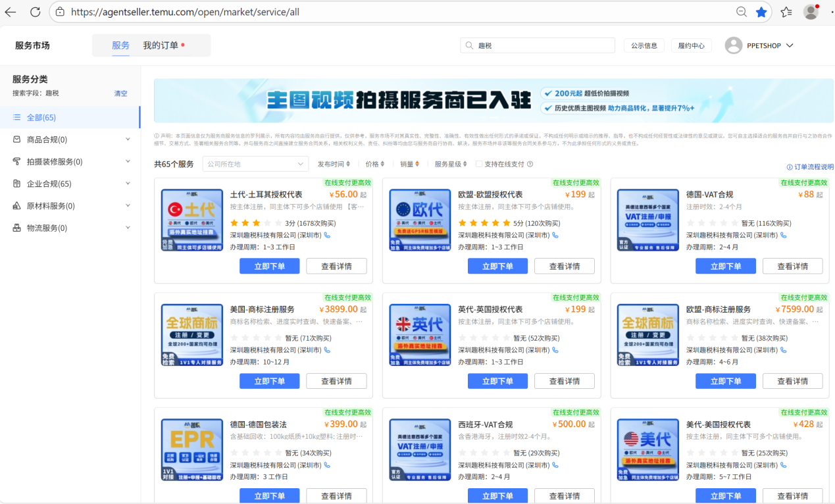This screenshot has width=835, height=504.
Task: Click 查看详情 for 美国-商标注册服务
Action: point(336,381)
